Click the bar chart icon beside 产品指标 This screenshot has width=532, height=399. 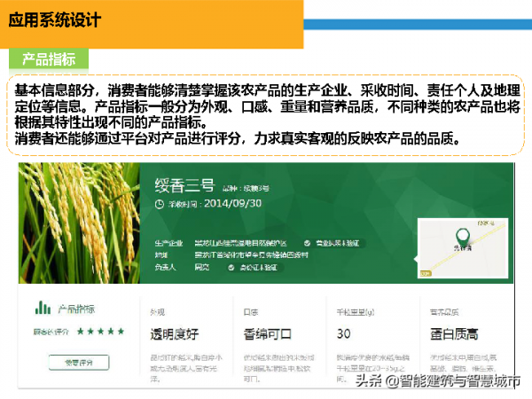pyautogui.click(x=43, y=308)
